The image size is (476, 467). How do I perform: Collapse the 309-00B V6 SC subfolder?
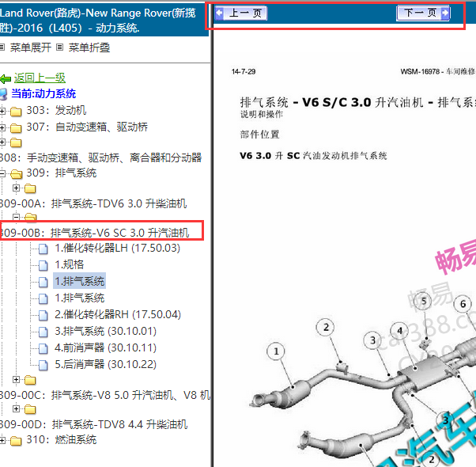point(16,217)
